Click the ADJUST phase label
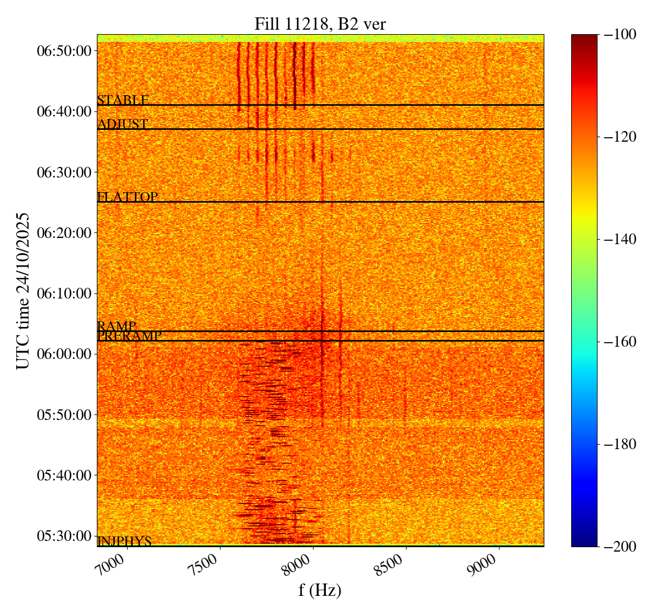This screenshot has width=672, height=616. pos(123,124)
